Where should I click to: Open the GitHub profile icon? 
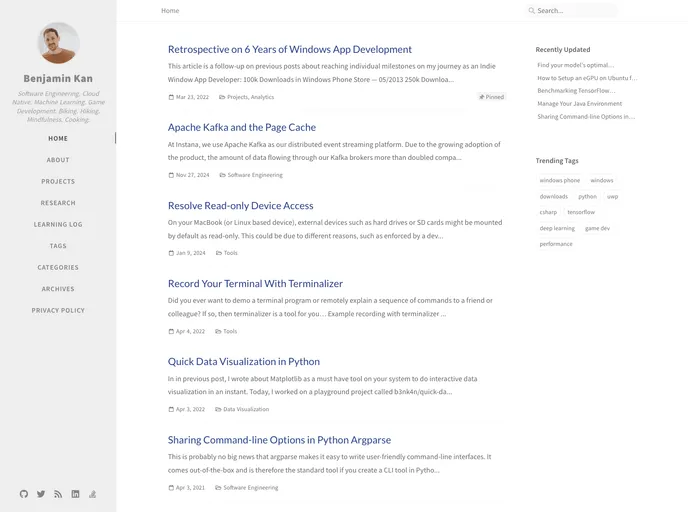[24, 494]
